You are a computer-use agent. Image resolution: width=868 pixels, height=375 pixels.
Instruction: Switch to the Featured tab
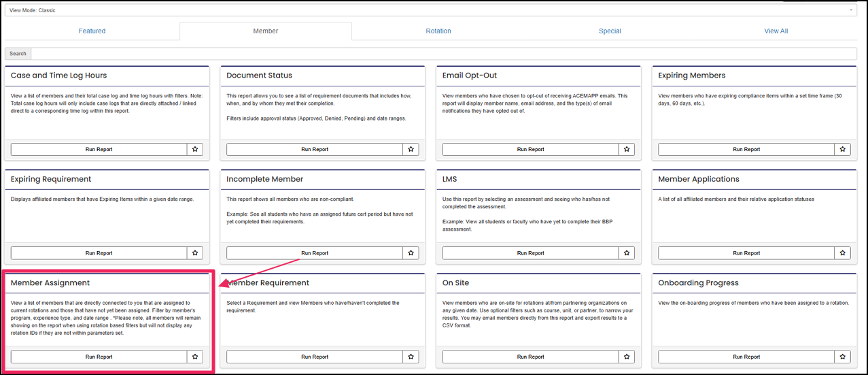coord(92,31)
